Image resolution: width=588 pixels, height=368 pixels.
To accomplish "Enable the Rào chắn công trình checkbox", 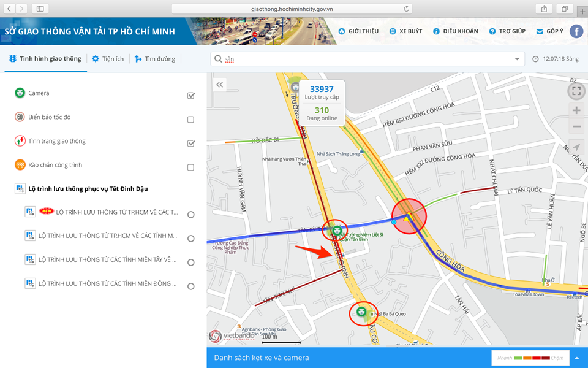I will [191, 167].
